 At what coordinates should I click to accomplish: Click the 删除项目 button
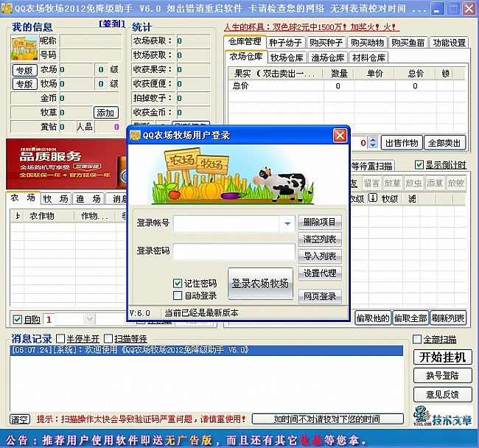click(x=320, y=222)
